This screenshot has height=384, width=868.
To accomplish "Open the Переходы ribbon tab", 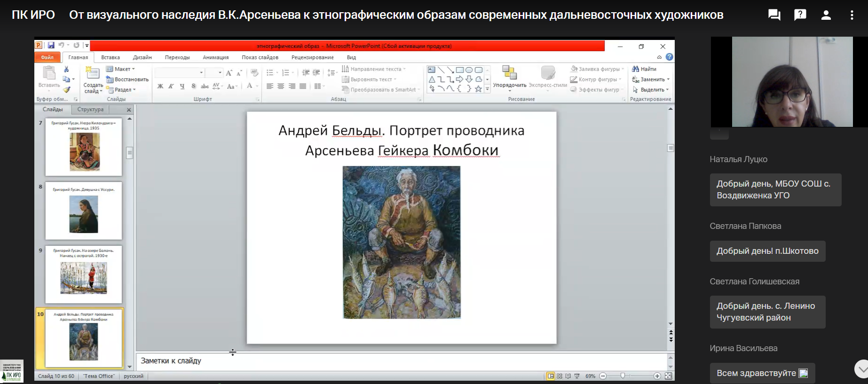I will [x=177, y=57].
